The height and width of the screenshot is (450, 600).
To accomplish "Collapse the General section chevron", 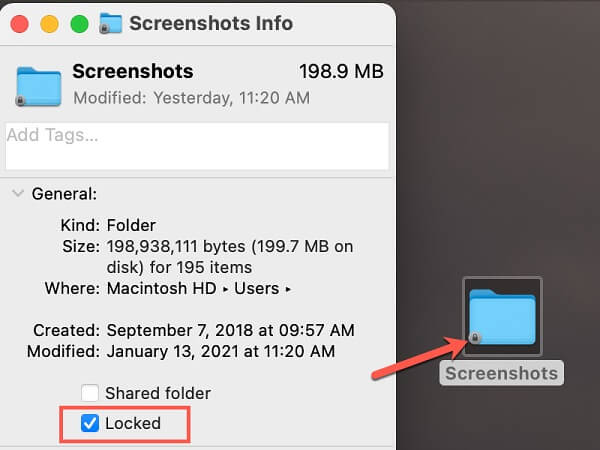I will pyautogui.click(x=17, y=193).
